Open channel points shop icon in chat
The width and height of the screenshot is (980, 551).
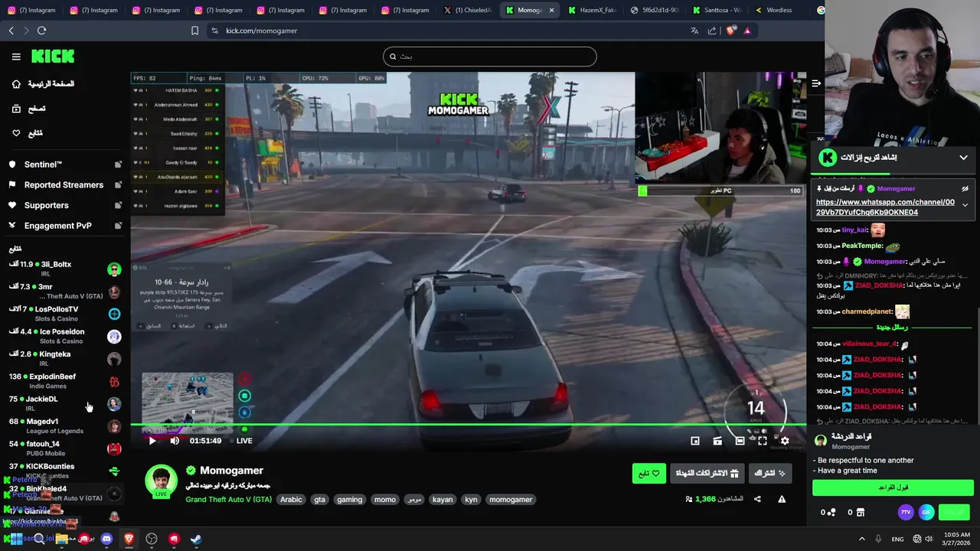click(860, 513)
